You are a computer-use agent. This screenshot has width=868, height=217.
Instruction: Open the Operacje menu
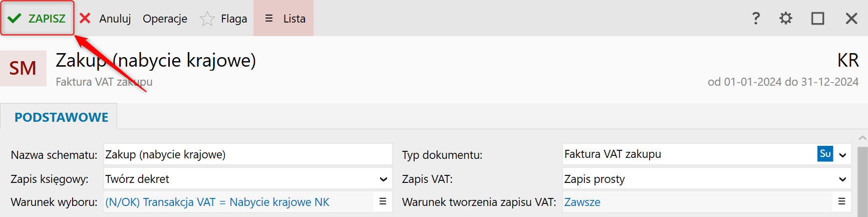click(165, 19)
